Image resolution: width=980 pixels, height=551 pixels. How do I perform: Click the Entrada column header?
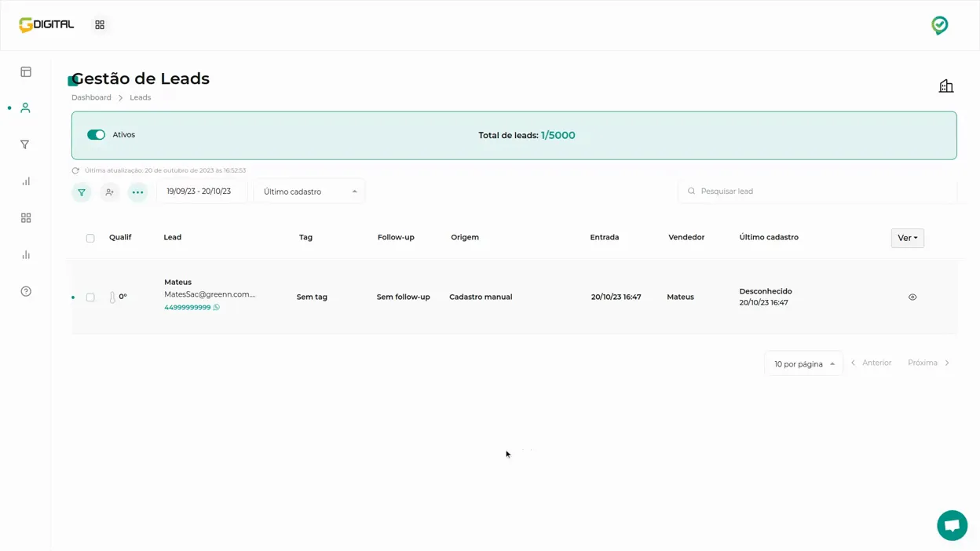[x=605, y=237]
